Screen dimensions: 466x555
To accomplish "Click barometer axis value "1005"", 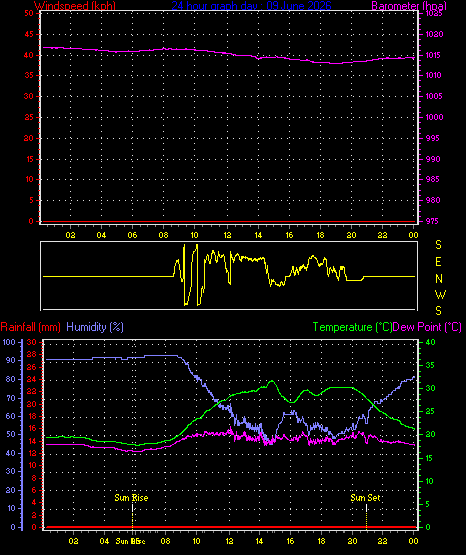I will tap(434, 96).
